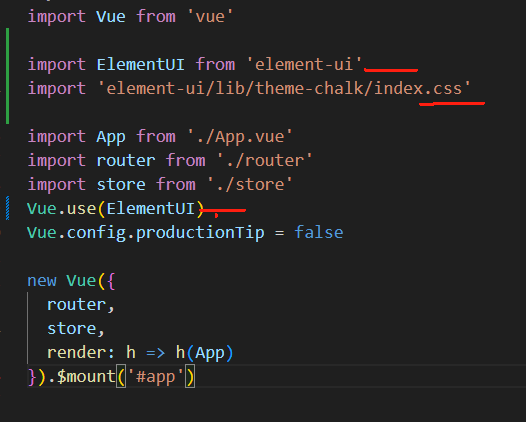Click the opening brace after Vue(

112,280
